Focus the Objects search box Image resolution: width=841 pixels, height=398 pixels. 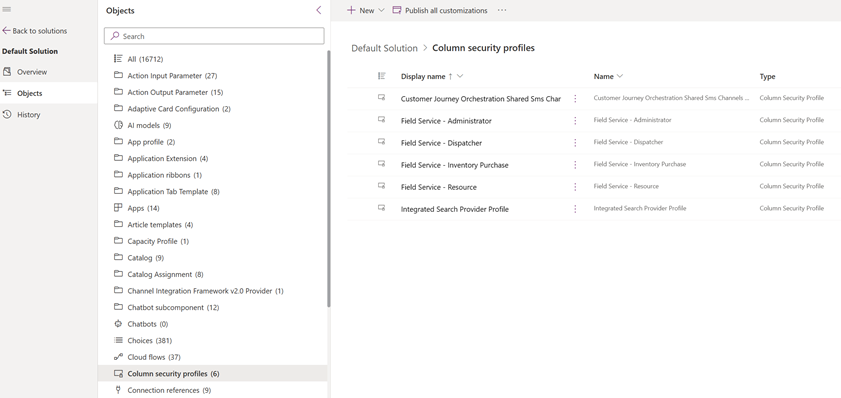coord(214,36)
